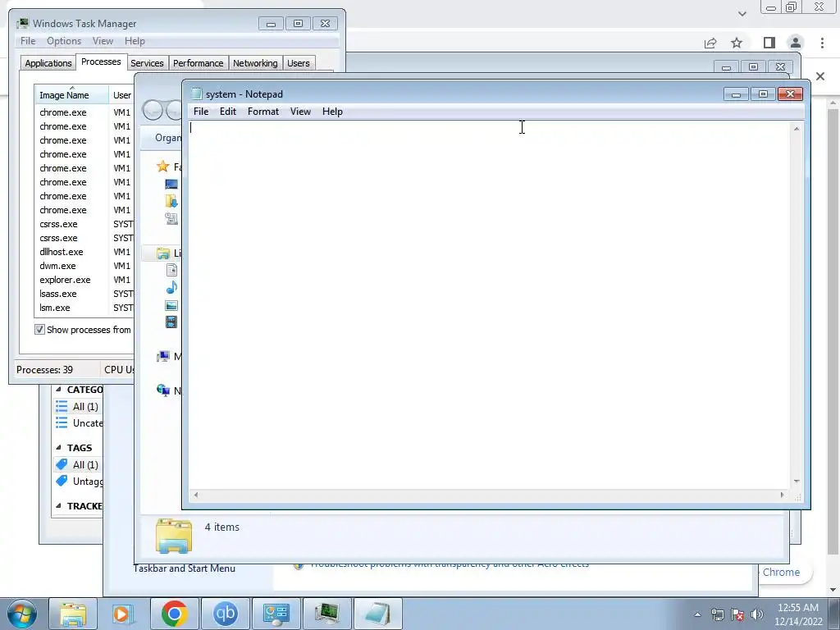This screenshot has height=630, width=840.
Task: Click the Notepad title bar icon
Action: [x=197, y=94]
